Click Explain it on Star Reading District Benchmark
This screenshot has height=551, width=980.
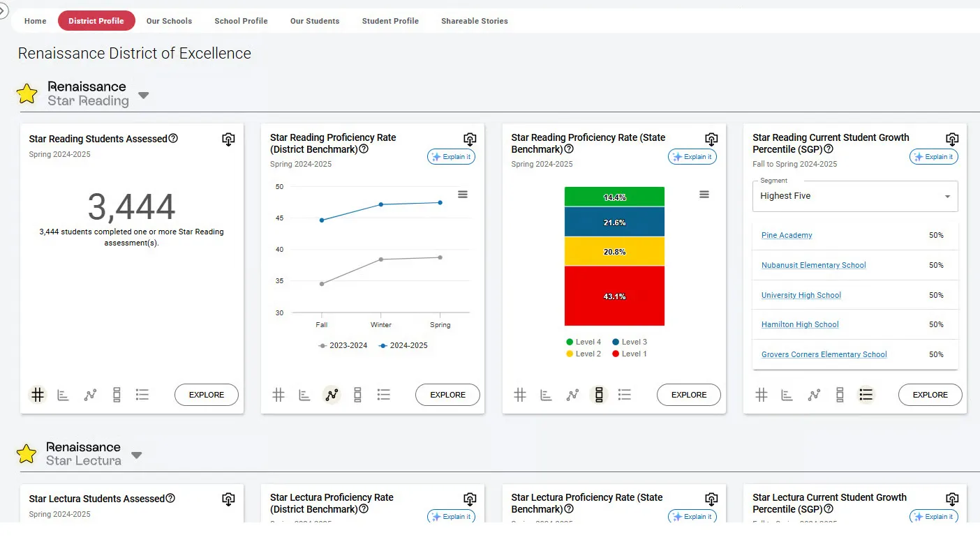(x=452, y=157)
